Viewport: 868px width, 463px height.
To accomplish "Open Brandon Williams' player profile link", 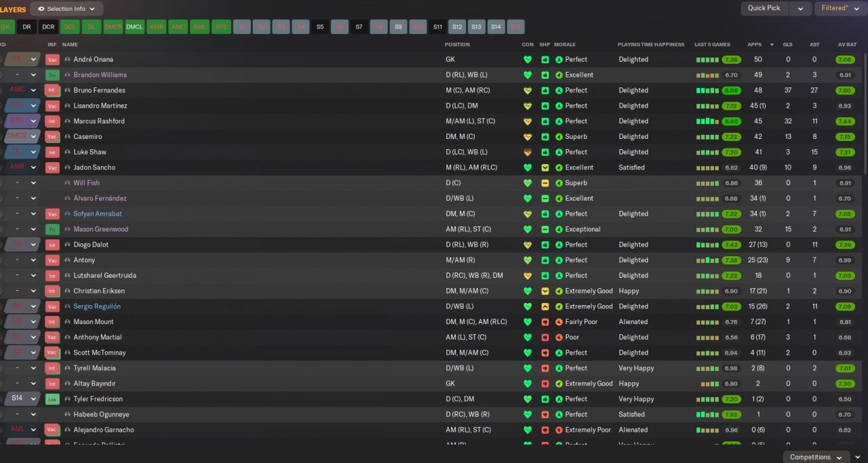I will point(100,75).
